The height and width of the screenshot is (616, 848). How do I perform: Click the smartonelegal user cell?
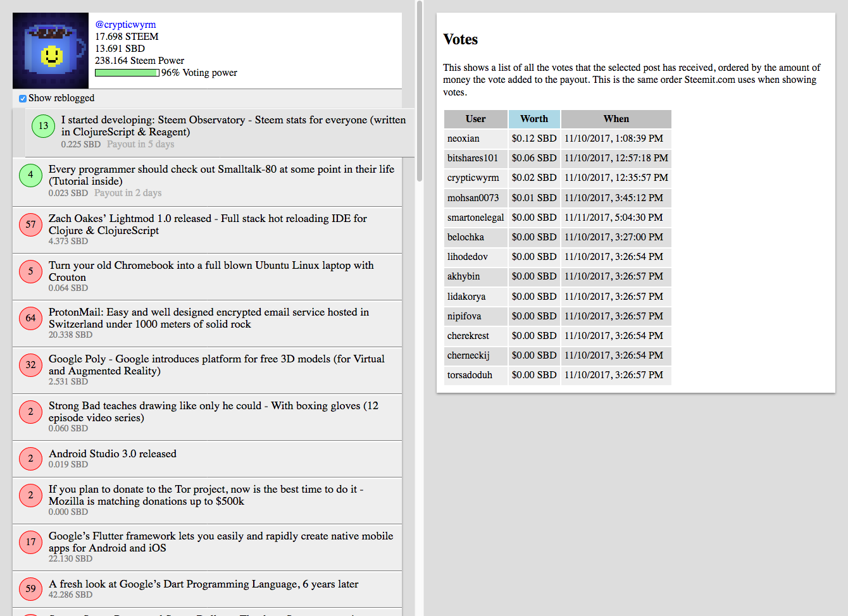coord(476,218)
